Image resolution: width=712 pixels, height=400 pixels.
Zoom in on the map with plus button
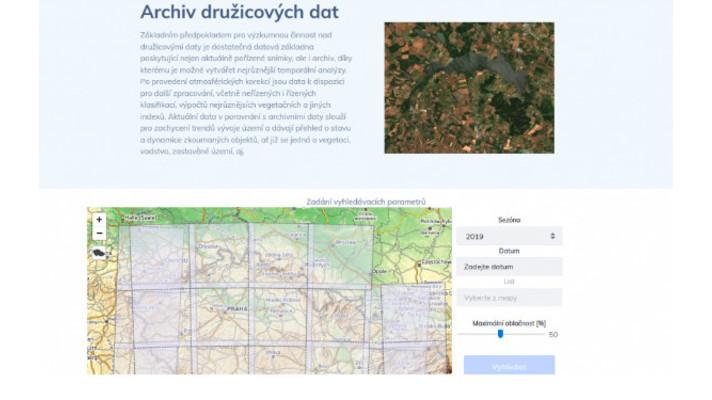point(99,220)
